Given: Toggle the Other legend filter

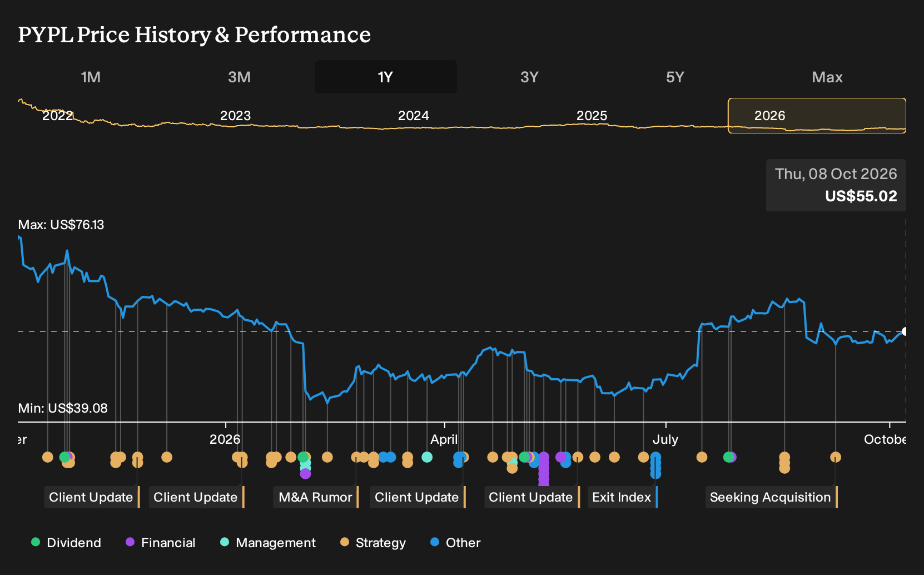Looking at the screenshot, I should point(455,543).
